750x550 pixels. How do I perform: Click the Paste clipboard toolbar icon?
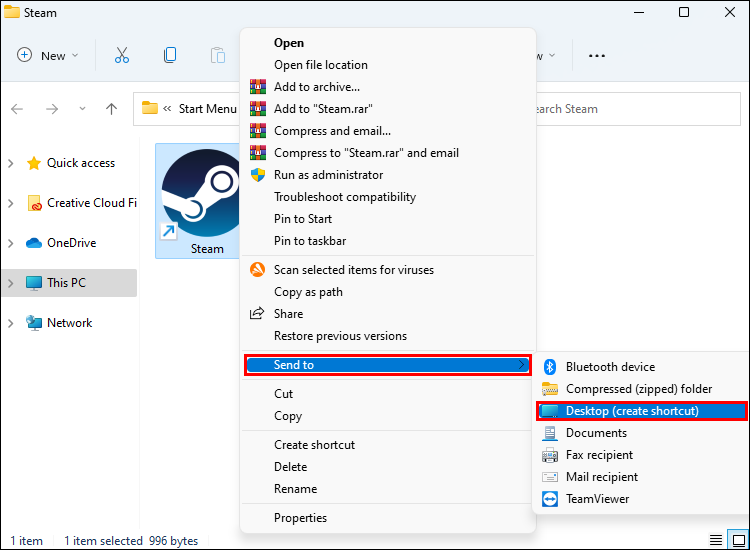click(218, 55)
